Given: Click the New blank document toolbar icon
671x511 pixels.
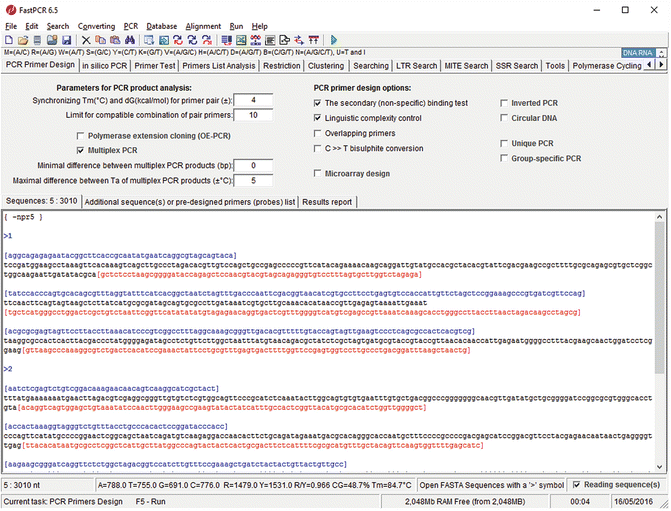Looking at the screenshot, I should [9, 40].
